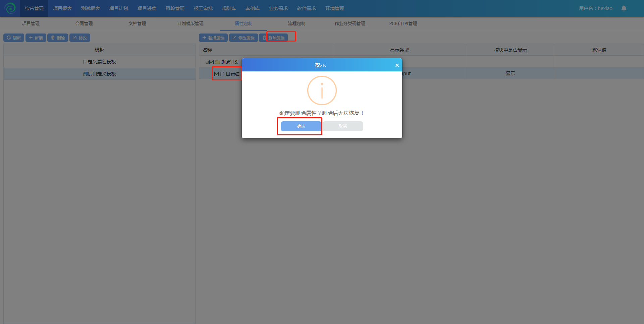Image resolution: width=644 pixels, height=324 pixels.
Task: Open the 测试报表 menu
Action: [91, 8]
